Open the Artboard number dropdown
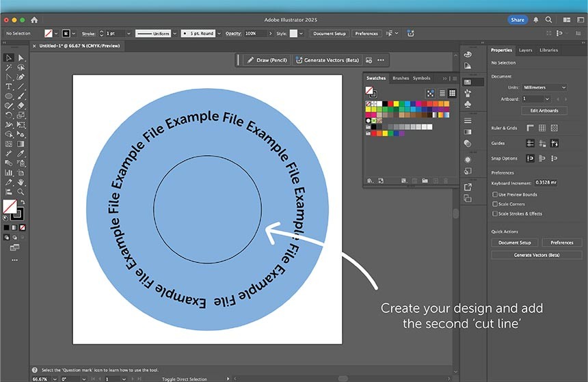Viewport: 588px width, 382px height. pyautogui.click(x=547, y=99)
